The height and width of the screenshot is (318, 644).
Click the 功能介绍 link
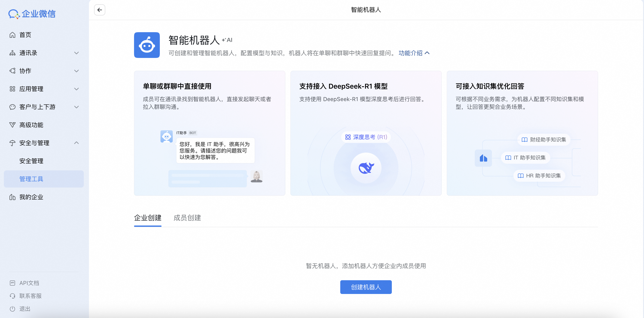411,53
